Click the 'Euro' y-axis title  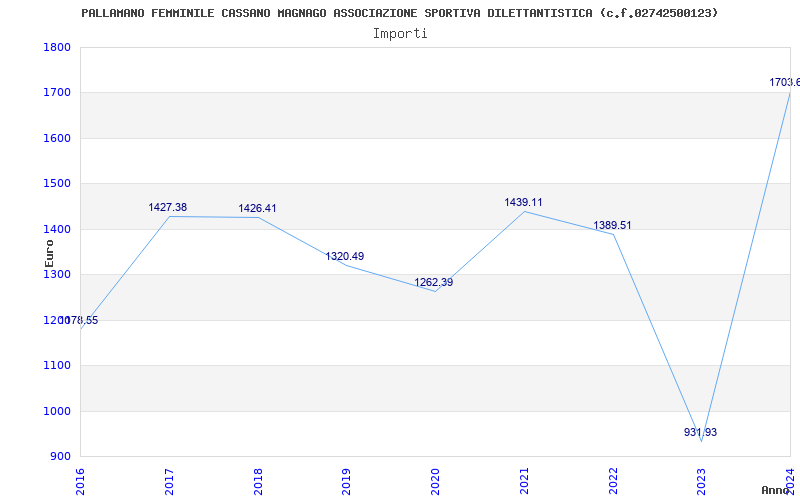pos(49,253)
